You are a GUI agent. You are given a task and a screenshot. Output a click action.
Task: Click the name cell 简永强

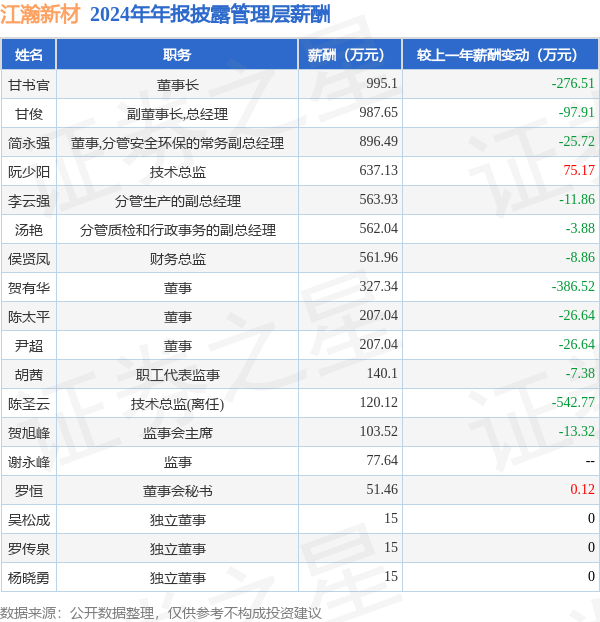point(29,143)
